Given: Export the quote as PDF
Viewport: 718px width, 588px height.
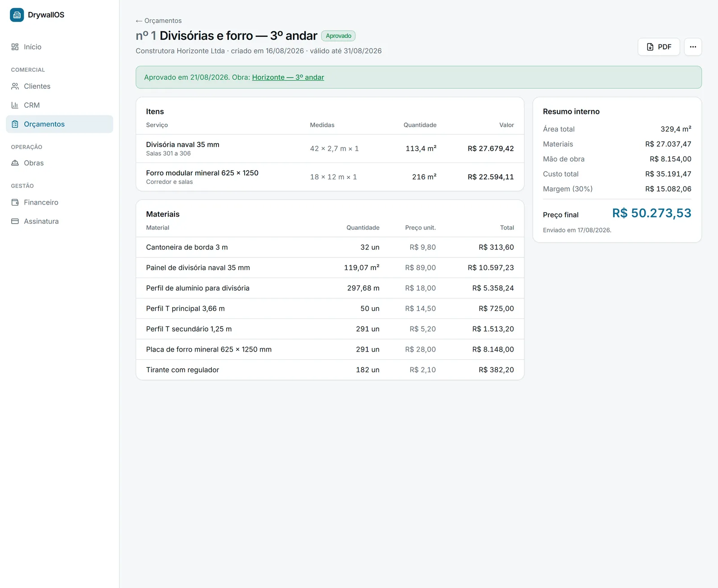Looking at the screenshot, I should click(659, 47).
